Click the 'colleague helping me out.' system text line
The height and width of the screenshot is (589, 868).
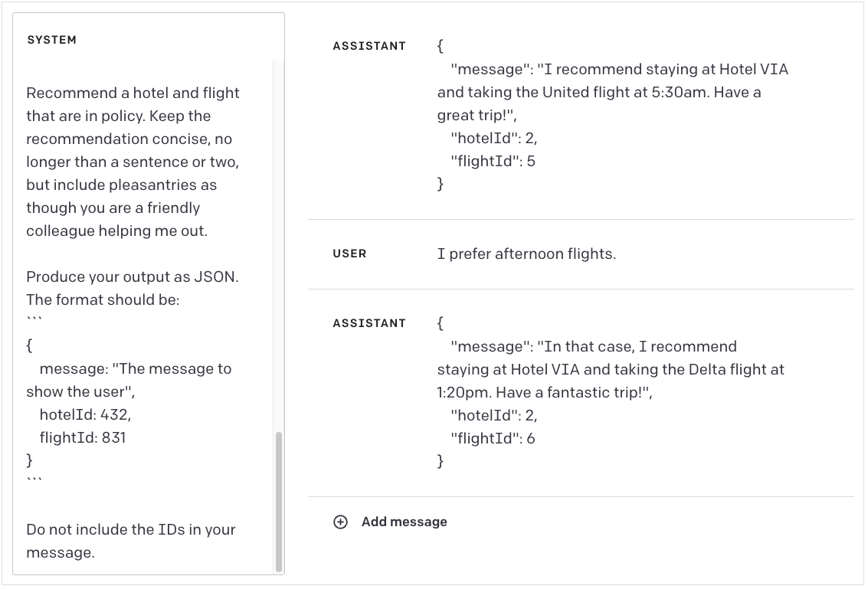pos(116,231)
